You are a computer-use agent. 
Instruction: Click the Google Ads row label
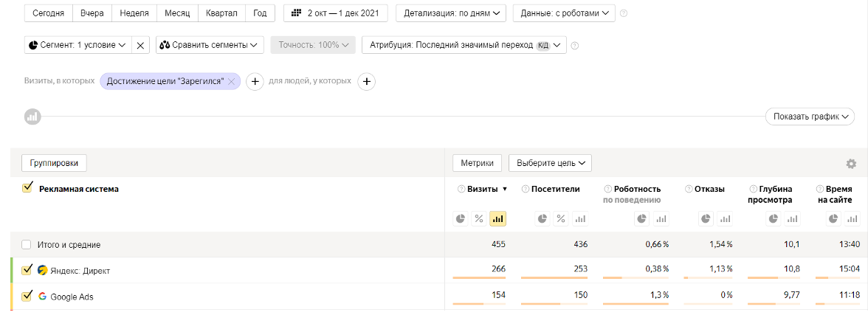coord(72,297)
